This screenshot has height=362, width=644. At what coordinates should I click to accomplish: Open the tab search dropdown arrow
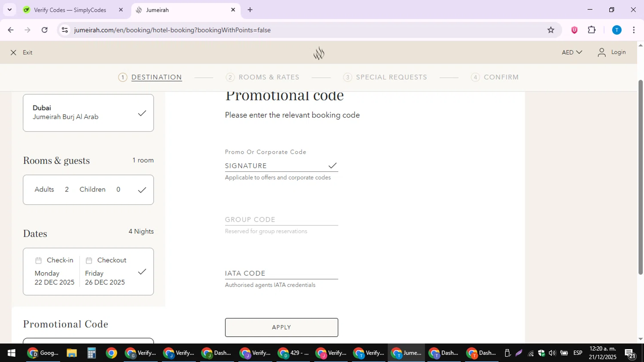9,9
